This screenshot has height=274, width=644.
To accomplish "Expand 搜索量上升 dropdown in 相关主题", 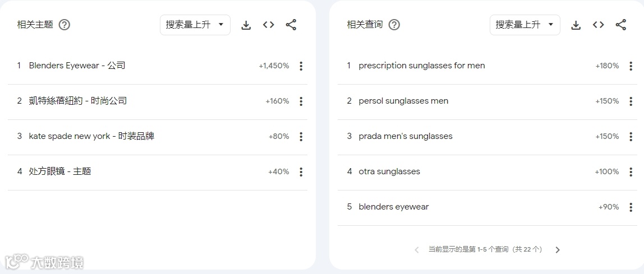I will point(195,25).
